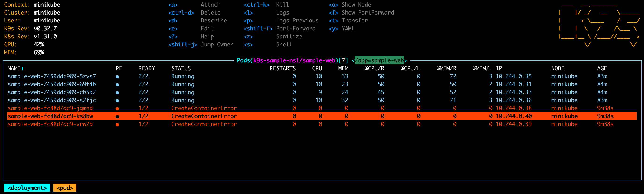644x194 pixels.
Task: Click the IP address 10.244.0.35
Action: pos(513,76)
